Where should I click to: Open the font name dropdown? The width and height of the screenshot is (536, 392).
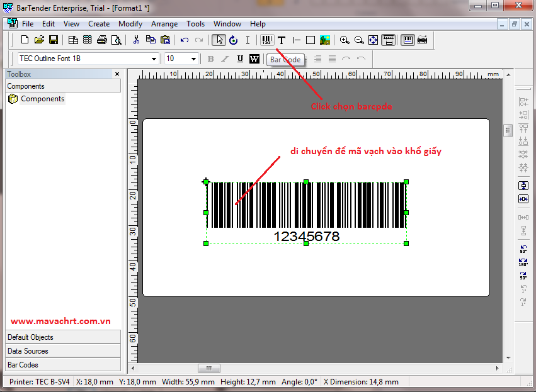(154, 59)
